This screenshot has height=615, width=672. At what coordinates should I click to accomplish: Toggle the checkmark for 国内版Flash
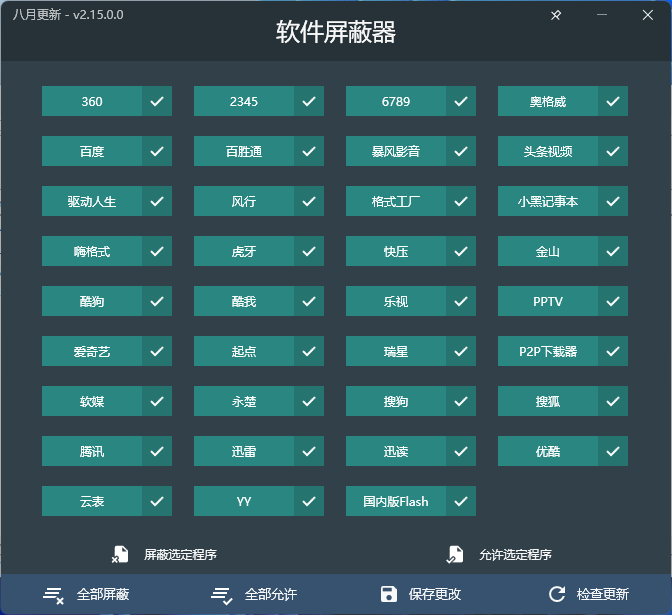461,501
